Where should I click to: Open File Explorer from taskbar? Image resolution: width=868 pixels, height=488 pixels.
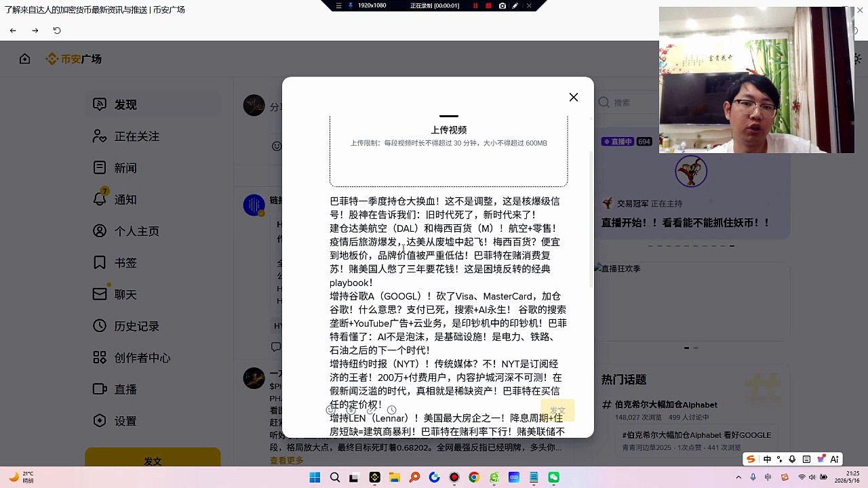coord(394,477)
